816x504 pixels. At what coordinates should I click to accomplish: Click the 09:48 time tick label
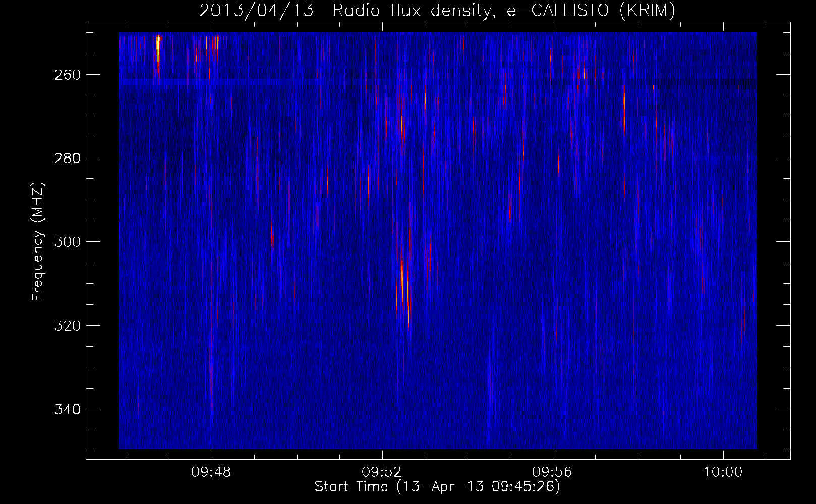(x=211, y=472)
